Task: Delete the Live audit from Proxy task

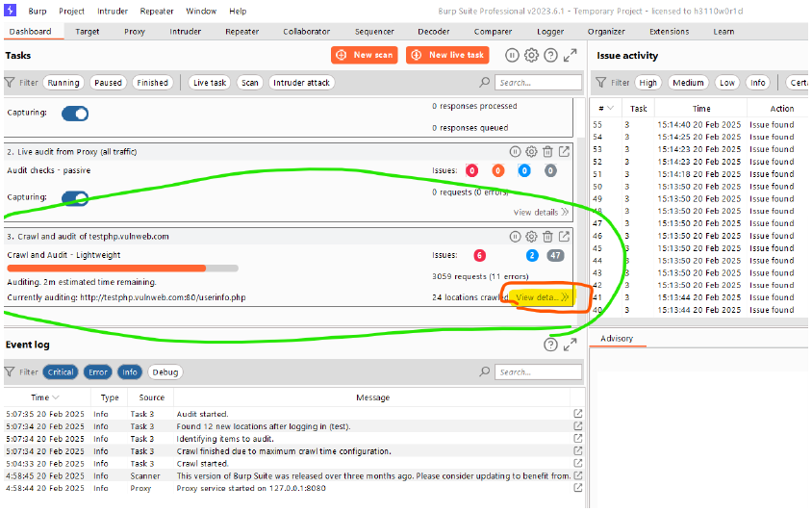Action: (547, 152)
